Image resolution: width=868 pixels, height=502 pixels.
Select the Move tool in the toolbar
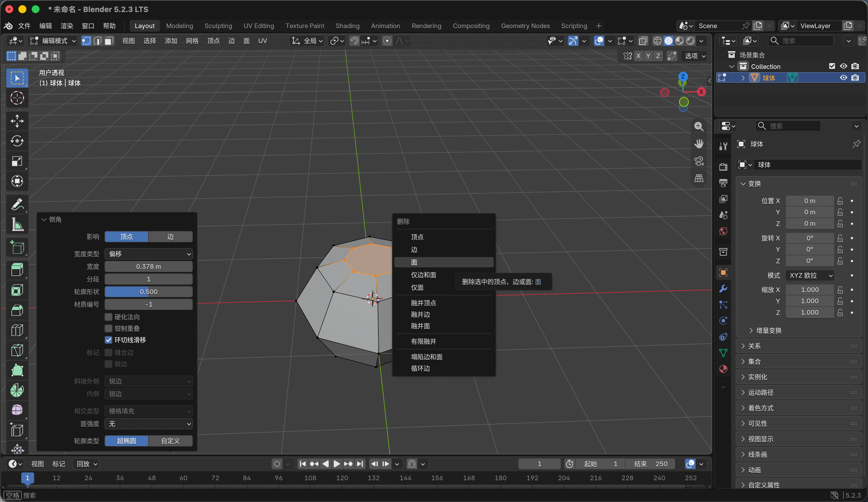pos(17,121)
